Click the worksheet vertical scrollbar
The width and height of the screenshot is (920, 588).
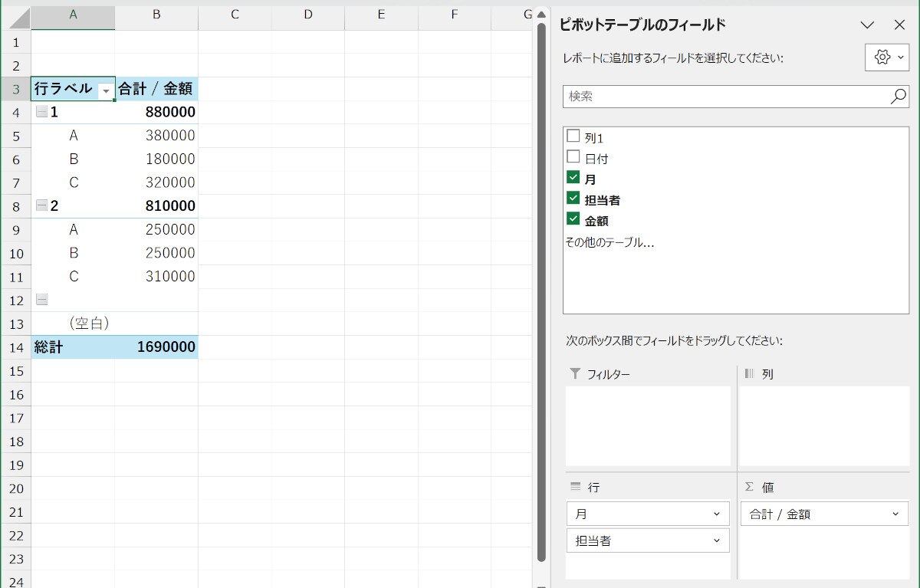pyautogui.click(x=542, y=291)
